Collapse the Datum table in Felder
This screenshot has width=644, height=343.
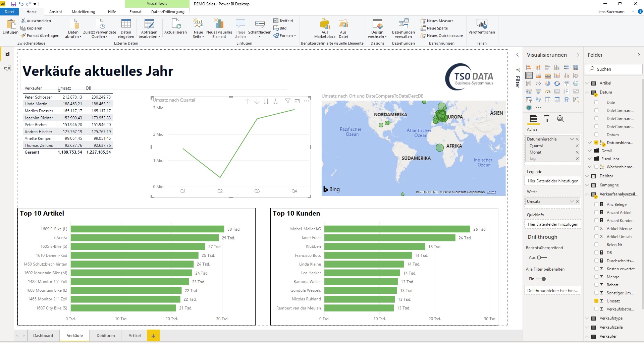click(587, 92)
